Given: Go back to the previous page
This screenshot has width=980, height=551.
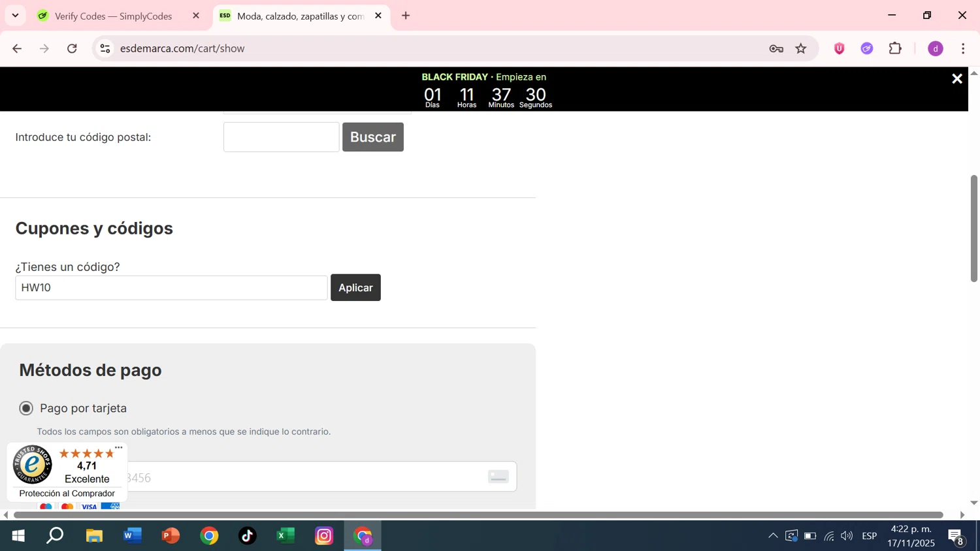Looking at the screenshot, I should point(17,48).
